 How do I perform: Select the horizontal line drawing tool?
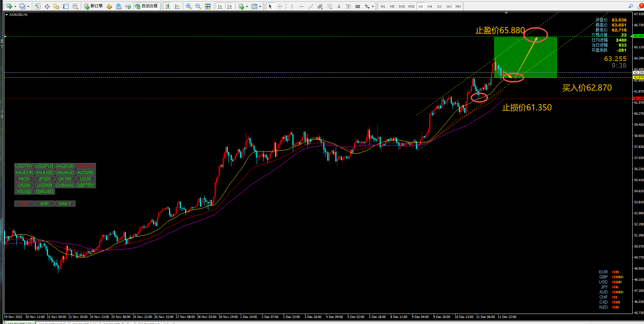(302, 6)
